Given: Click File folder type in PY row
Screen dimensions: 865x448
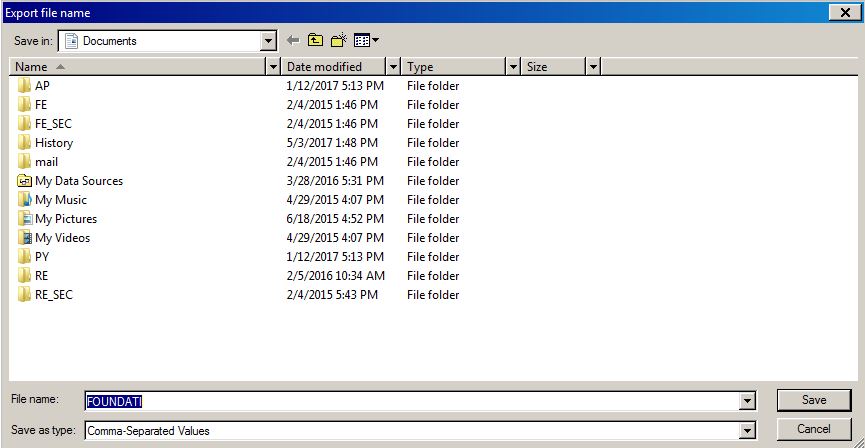Looking at the screenshot, I should click(433, 257).
